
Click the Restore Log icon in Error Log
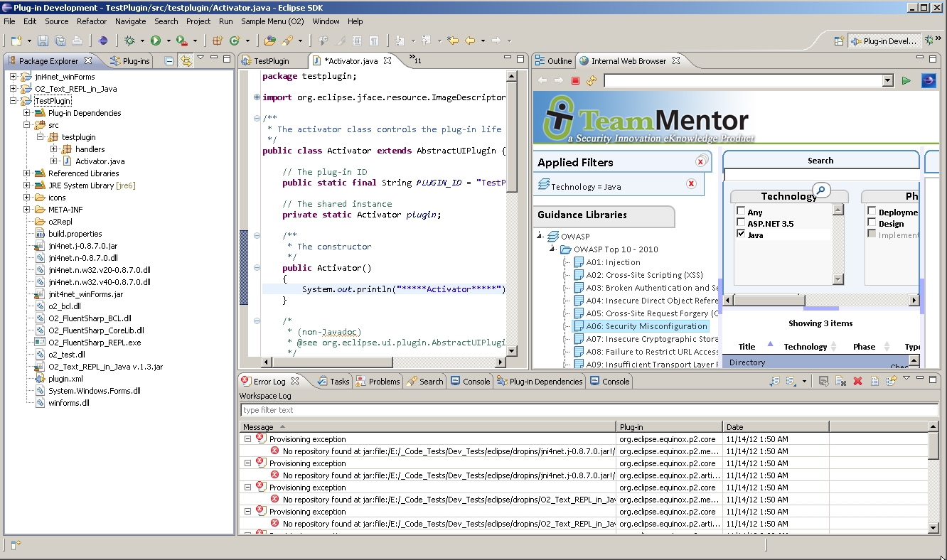(890, 381)
